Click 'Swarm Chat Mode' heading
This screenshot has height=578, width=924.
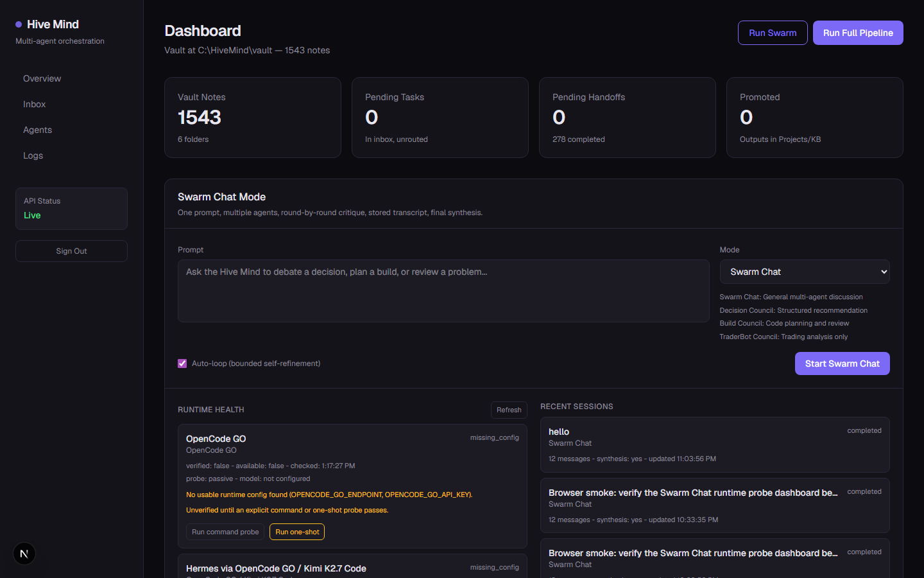pyautogui.click(x=221, y=197)
